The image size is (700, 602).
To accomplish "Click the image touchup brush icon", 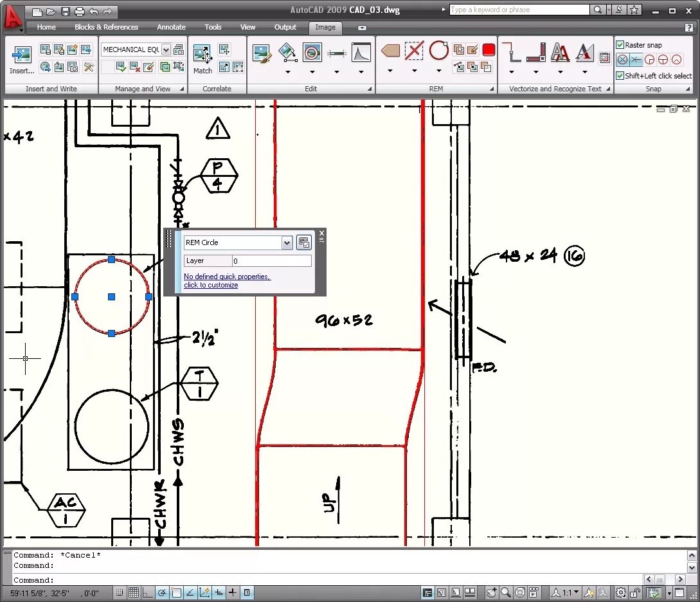I will pyautogui.click(x=262, y=53).
